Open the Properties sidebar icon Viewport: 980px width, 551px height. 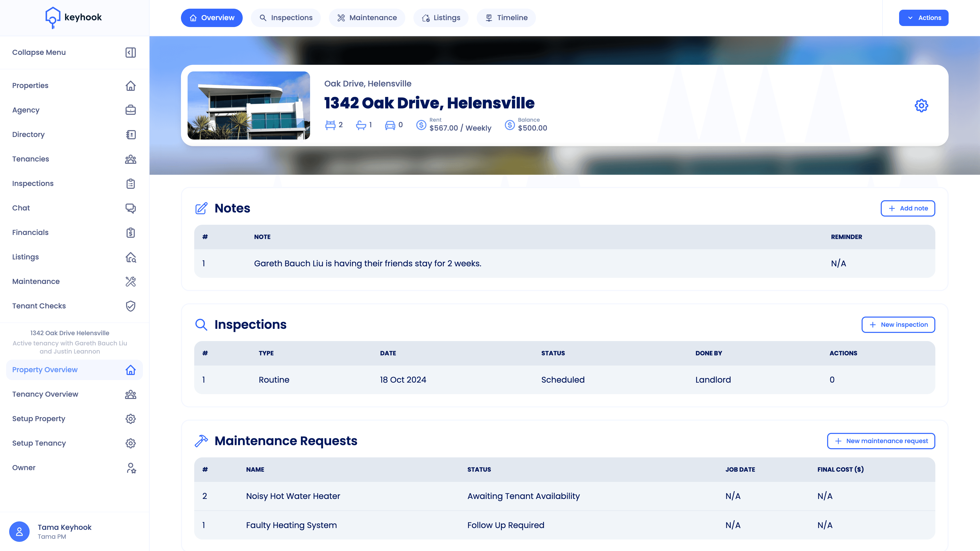pos(131,85)
